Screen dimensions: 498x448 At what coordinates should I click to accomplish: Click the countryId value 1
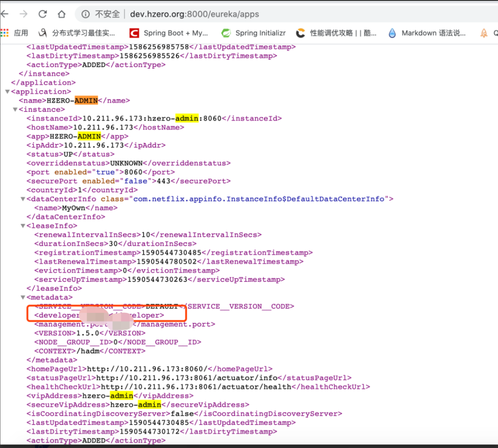click(80, 190)
